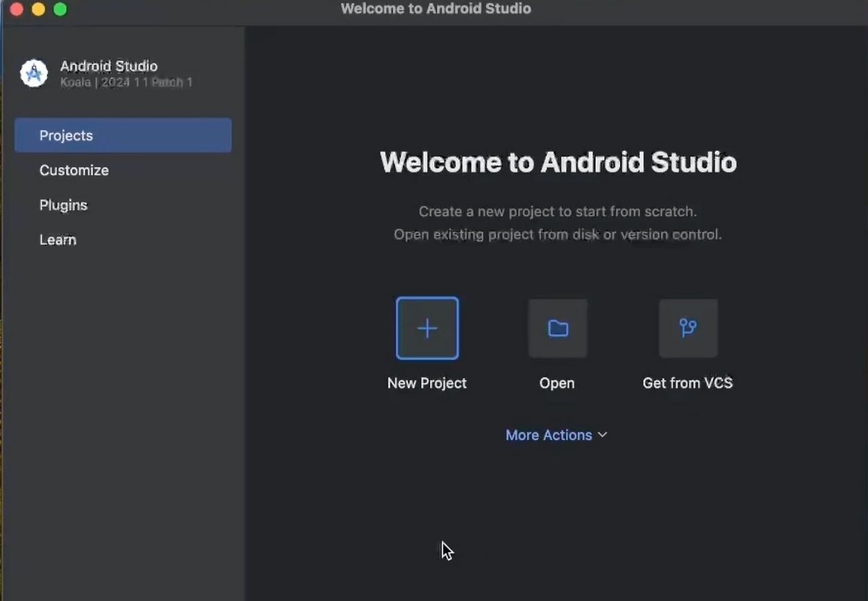Click the Open text label
Image resolution: width=868 pixels, height=601 pixels.
click(557, 383)
